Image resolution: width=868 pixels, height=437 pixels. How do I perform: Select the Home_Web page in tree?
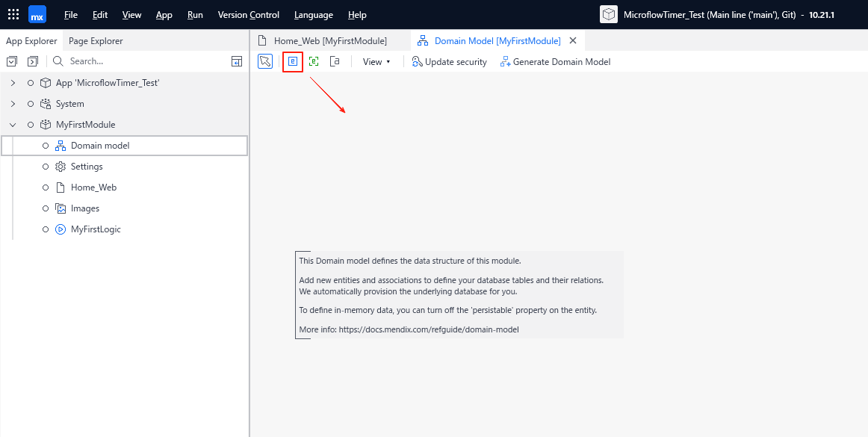(x=93, y=187)
